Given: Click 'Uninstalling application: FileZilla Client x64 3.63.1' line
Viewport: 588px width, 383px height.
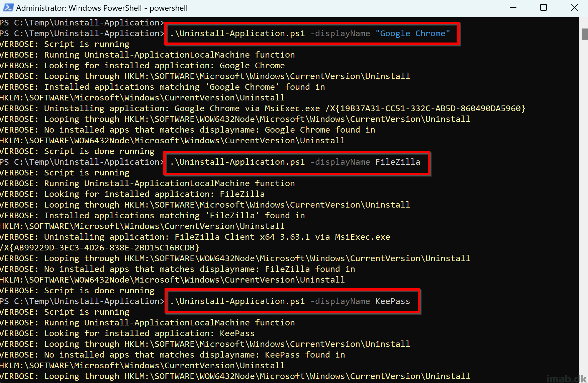Looking at the screenshot, I should [x=195, y=237].
